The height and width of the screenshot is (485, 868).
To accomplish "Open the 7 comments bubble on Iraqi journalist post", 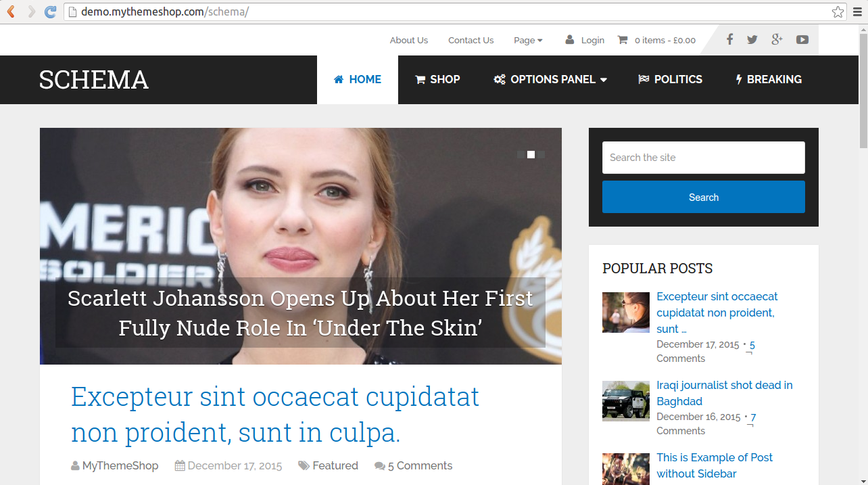I will tap(753, 417).
